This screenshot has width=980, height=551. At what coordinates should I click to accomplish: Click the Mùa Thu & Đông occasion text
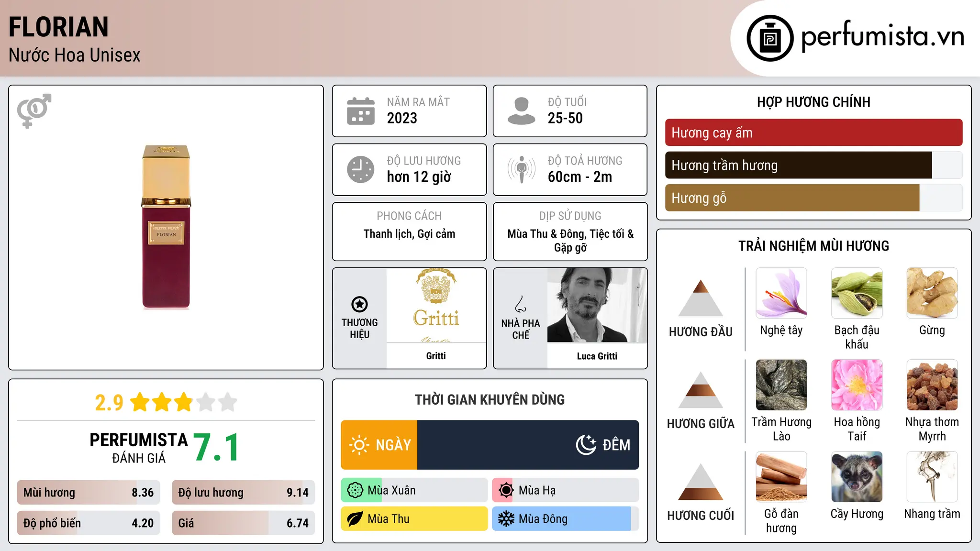tap(570, 241)
